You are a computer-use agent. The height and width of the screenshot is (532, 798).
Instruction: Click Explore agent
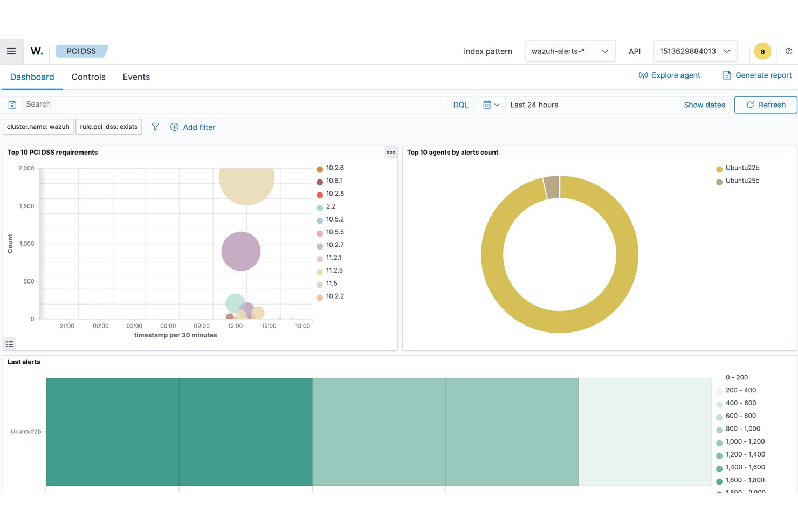tap(670, 75)
